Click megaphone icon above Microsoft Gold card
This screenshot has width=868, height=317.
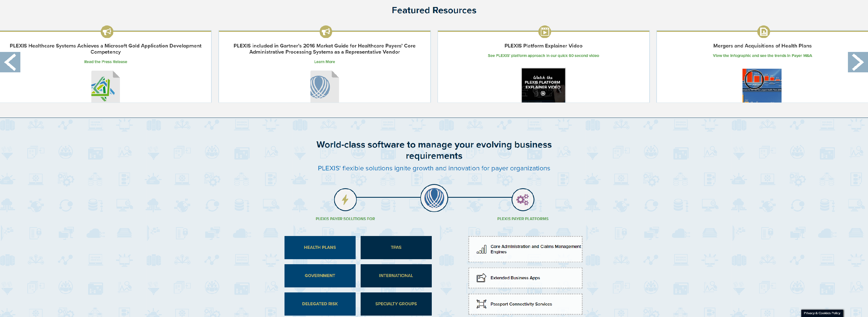point(107,32)
